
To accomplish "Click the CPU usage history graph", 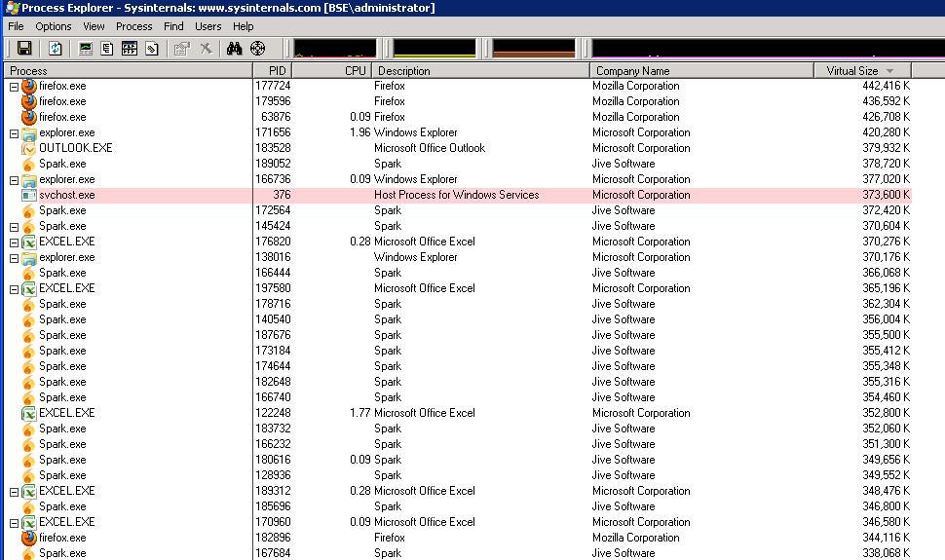I will tap(334, 49).
